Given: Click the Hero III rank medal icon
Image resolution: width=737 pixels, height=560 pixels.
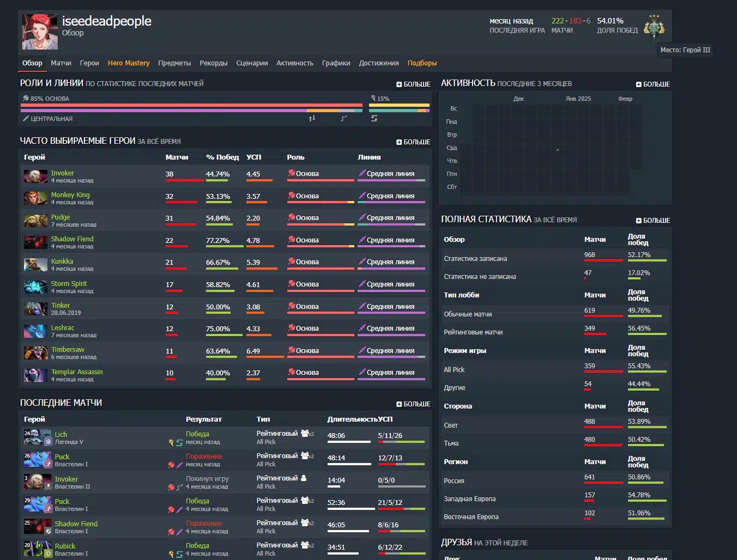Looking at the screenshot, I should (x=654, y=28).
